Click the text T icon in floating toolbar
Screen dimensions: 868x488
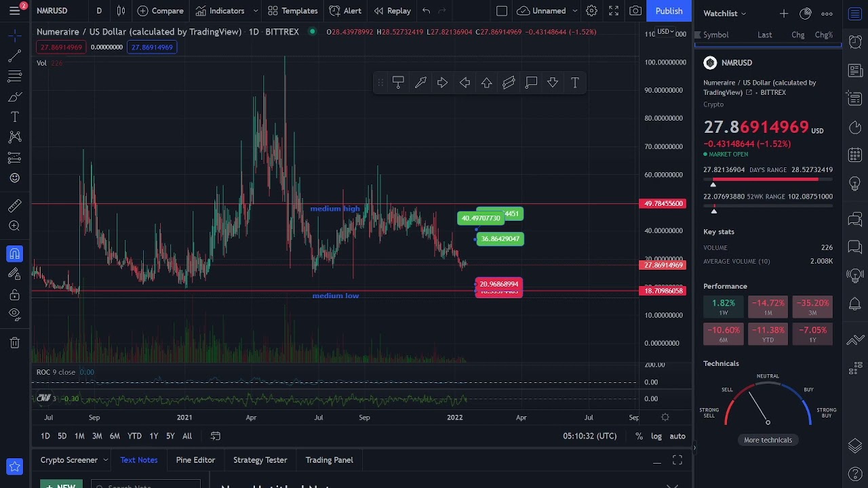[x=575, y=83]
